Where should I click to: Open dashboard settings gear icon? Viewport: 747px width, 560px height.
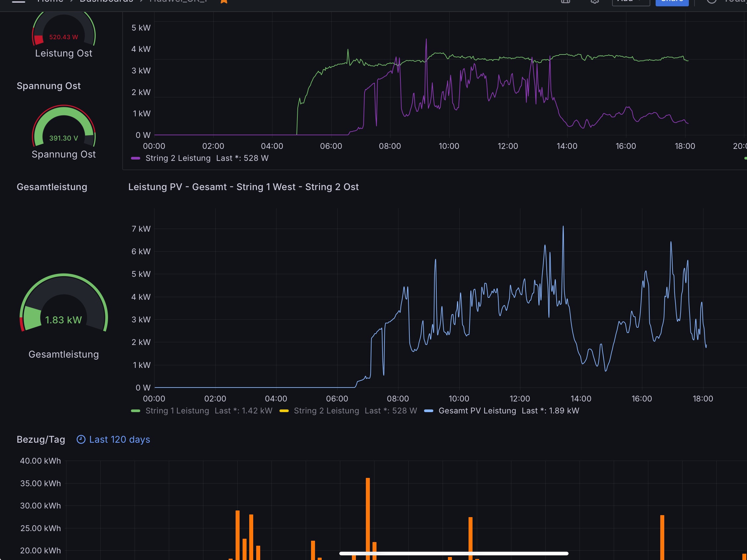point(595,1)
